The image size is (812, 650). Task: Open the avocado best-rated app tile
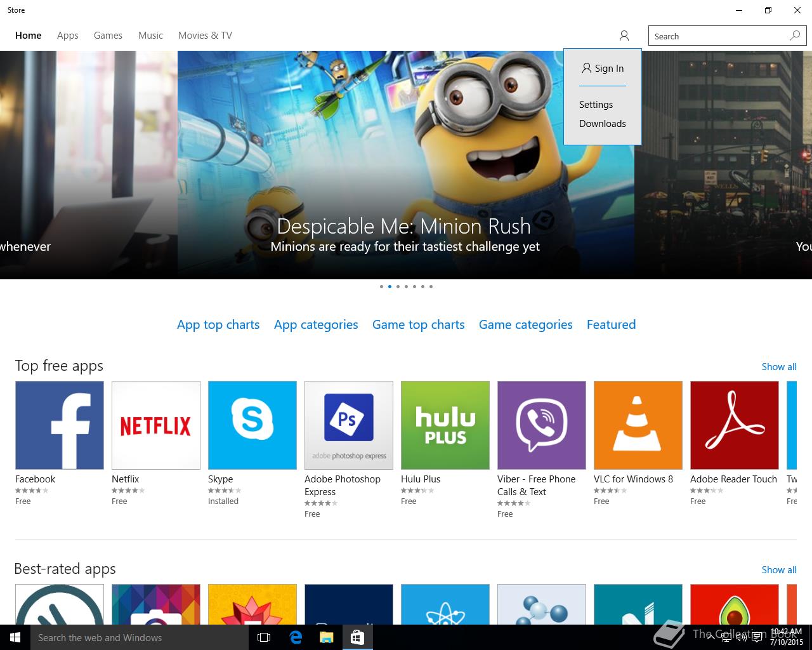tap(735, 604)
